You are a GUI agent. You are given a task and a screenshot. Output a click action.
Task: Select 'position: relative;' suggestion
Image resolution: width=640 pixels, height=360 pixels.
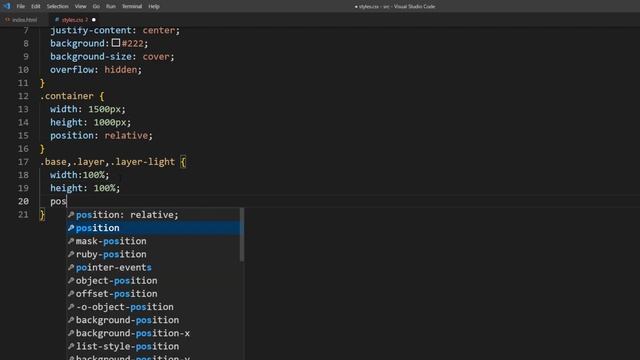point(154,215)
